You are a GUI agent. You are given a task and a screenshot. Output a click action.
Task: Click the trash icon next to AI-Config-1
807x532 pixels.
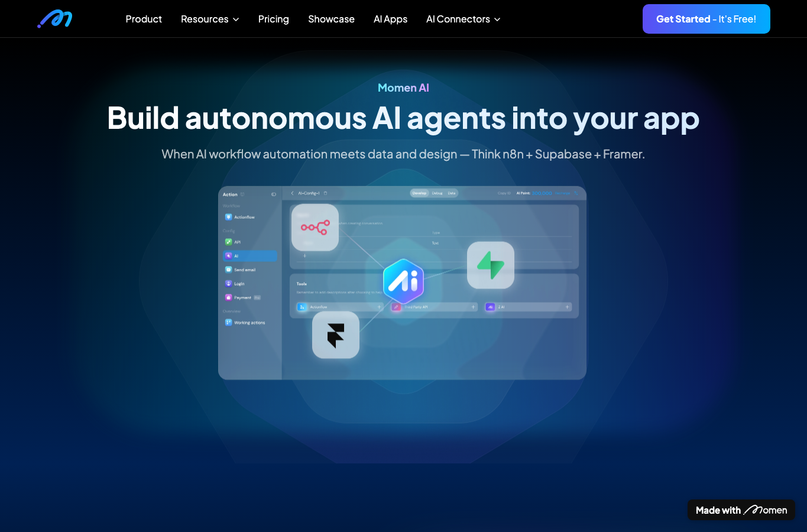[325, 193]
